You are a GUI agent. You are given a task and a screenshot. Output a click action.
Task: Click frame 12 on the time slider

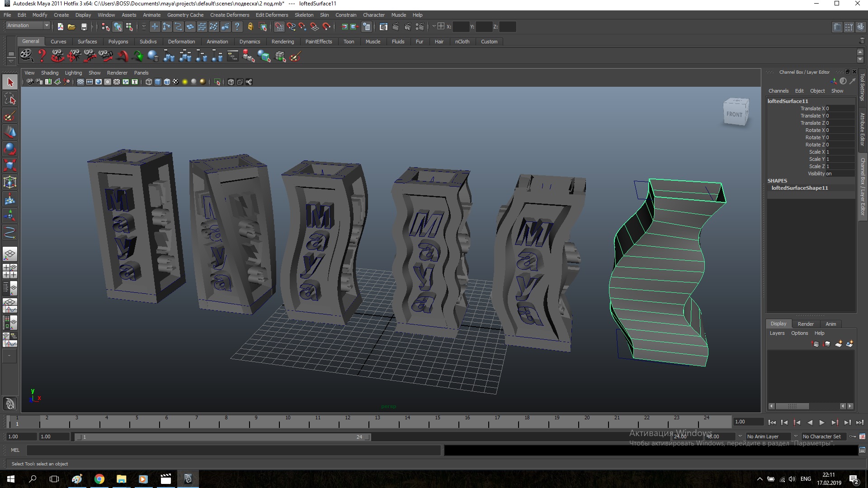[348, 421]
